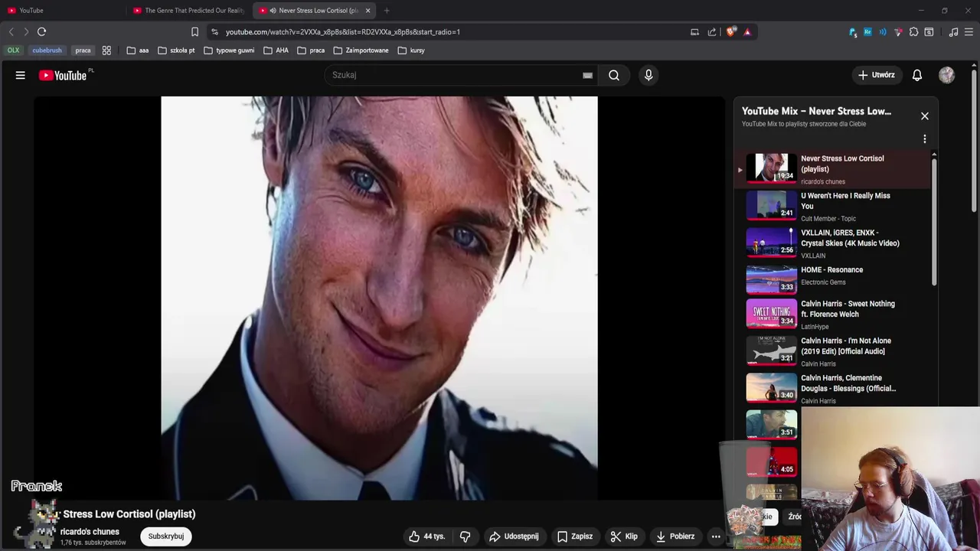Reload the page with refresh icon

[x=41, y=31]
